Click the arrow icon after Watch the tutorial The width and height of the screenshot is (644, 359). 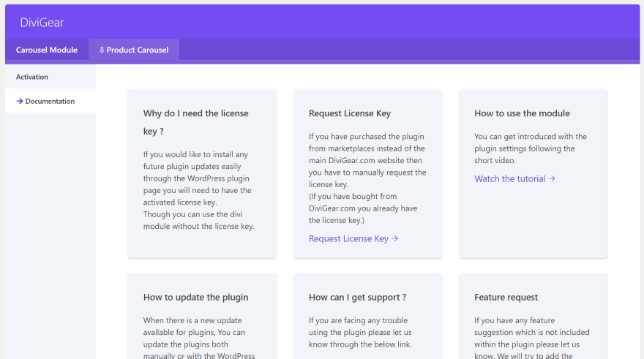click(552, 178)
